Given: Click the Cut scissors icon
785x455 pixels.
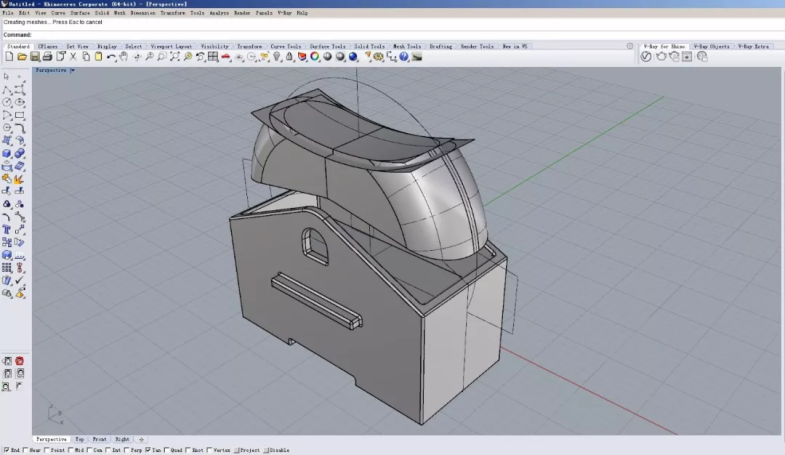Looking at the screenshot, I should pos(73,57).
